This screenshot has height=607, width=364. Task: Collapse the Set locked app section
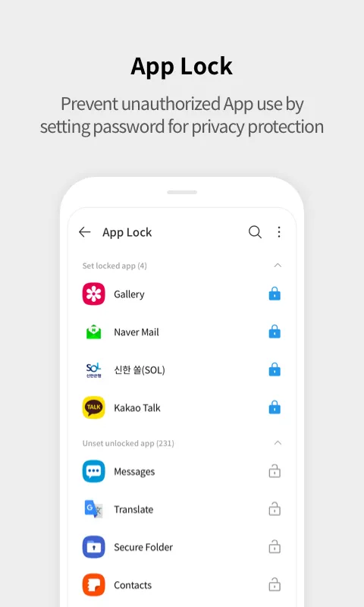[x=278, y=265]
